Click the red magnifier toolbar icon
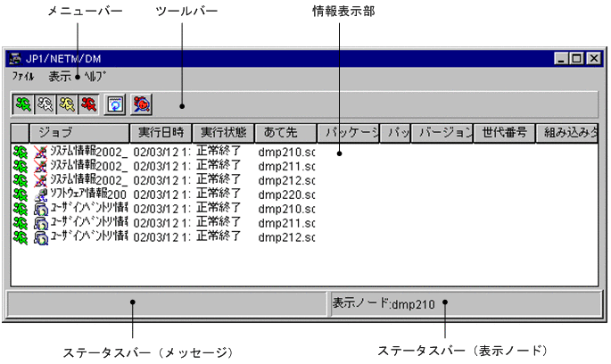611x364 pixels. 141,104
